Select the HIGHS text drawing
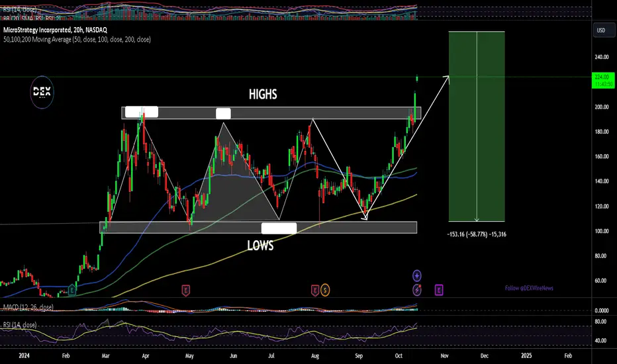The width and height of the screenshot is (617, 364). [x=263, y=95]
